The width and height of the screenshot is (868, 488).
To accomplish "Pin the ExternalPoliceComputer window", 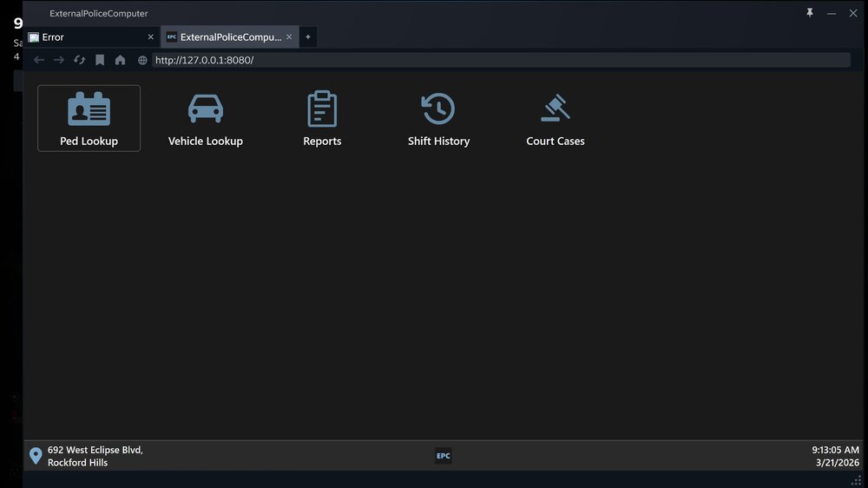I will tap(810, 13).
